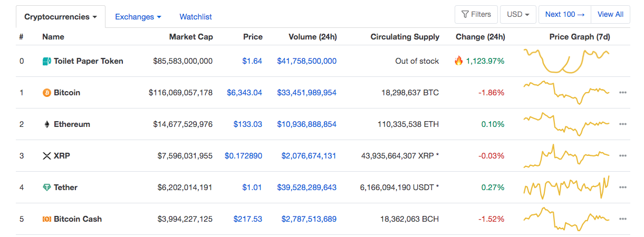Click the $133.03 Ethereum price link
Screen dimensions: 644x237
tap(248, 124)
